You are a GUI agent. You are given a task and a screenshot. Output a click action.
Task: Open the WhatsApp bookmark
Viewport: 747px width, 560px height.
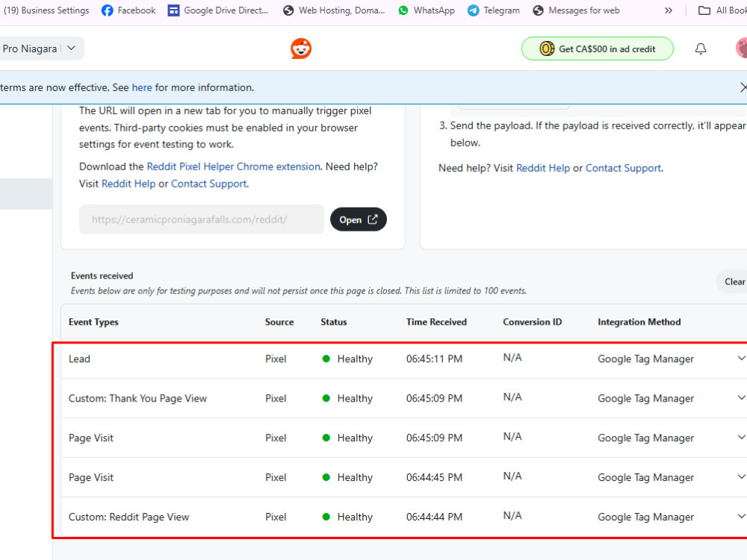click(x=427, y=10)
